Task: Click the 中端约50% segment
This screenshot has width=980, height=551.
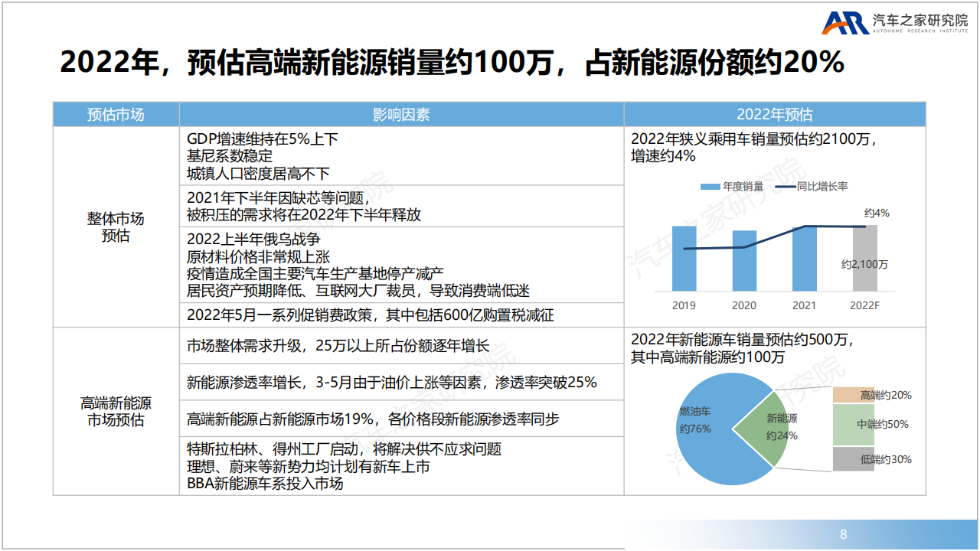Action: (x=853, y=424)
